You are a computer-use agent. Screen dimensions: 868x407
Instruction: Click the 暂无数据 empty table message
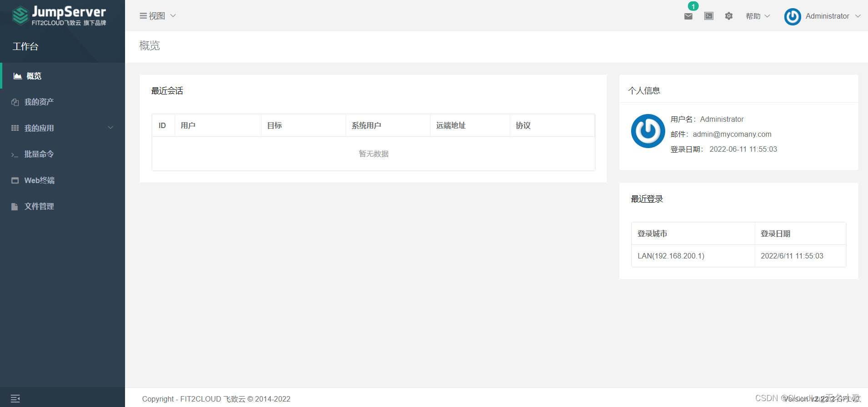click(374, 154)
